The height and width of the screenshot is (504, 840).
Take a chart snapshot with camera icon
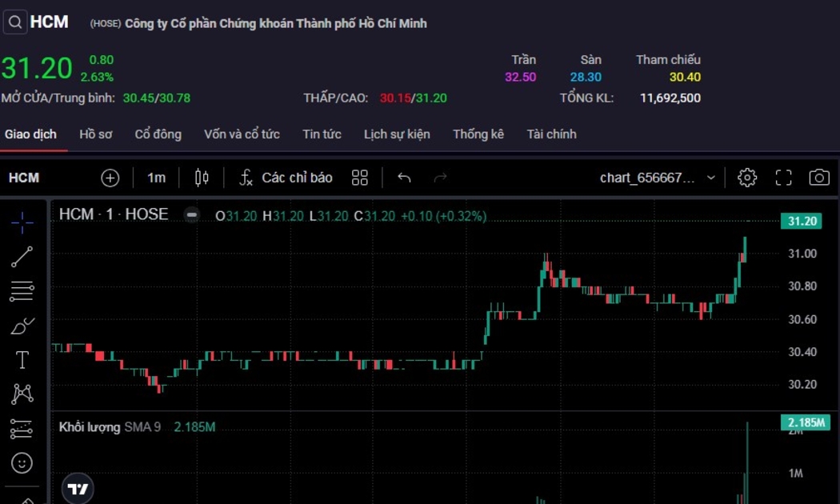[819, 178]
